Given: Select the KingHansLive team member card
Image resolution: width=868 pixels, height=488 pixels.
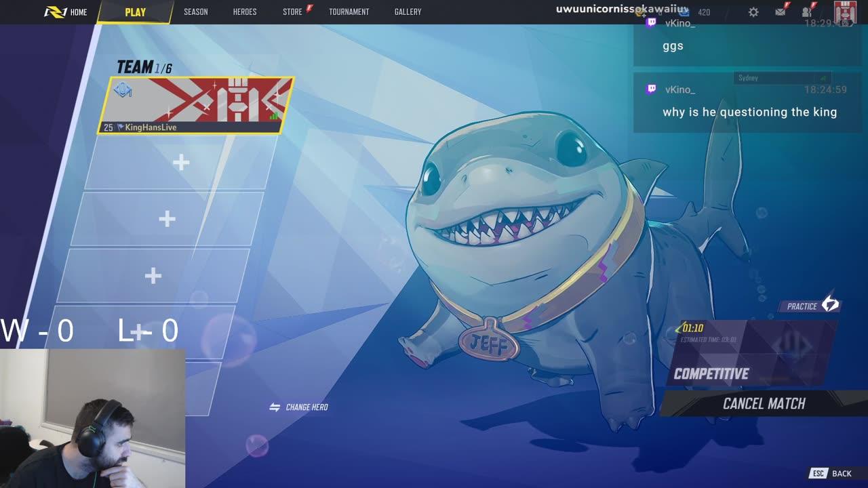Looking at the screenshot, I should (x=196, y=105).
